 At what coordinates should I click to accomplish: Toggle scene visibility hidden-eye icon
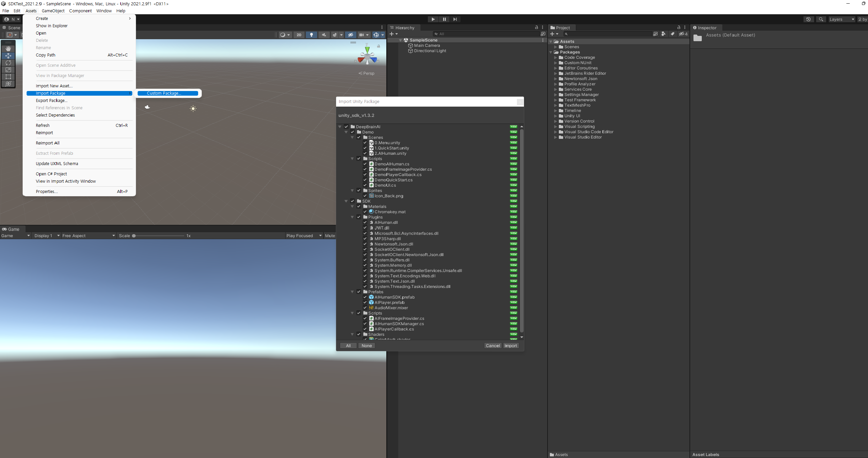[350, 35]
